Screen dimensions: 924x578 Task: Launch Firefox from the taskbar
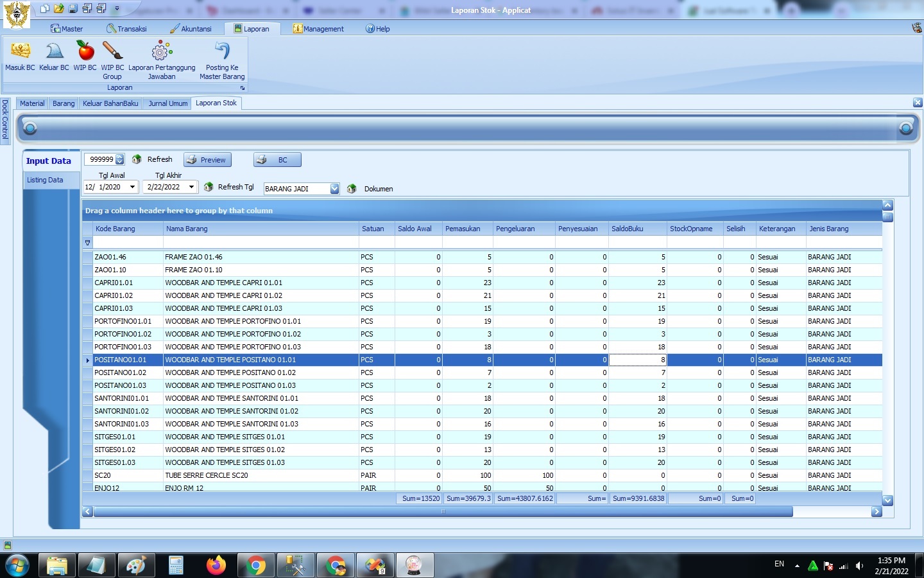pyautogui.click(x=216, y=566)
